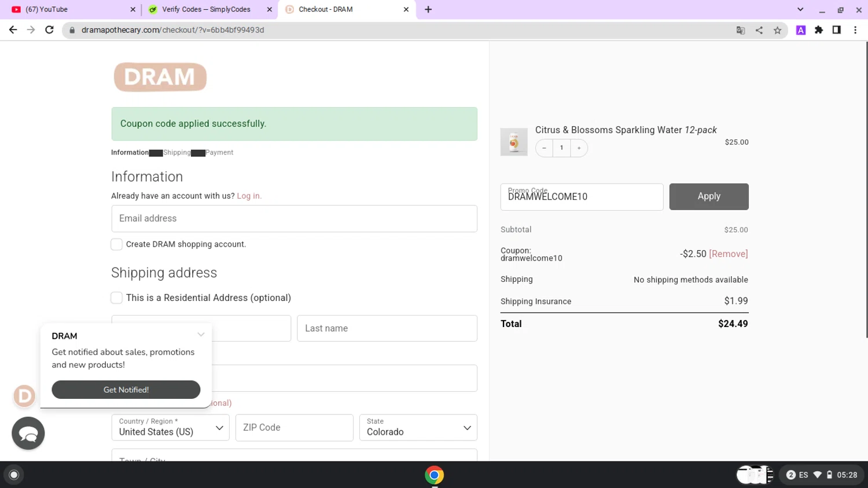Reload the checkout page
868x488 pixels.
pos(50,30)
